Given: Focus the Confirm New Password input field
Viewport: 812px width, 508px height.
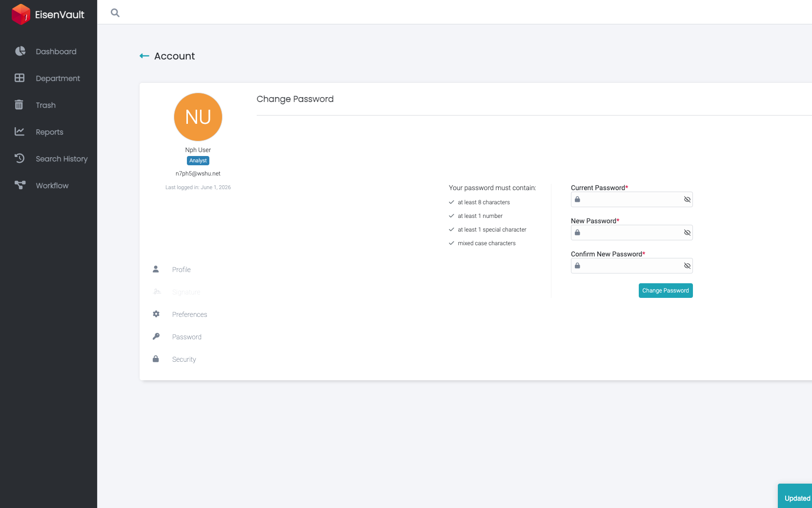Looking at the screenshot, I should point(632,266).
